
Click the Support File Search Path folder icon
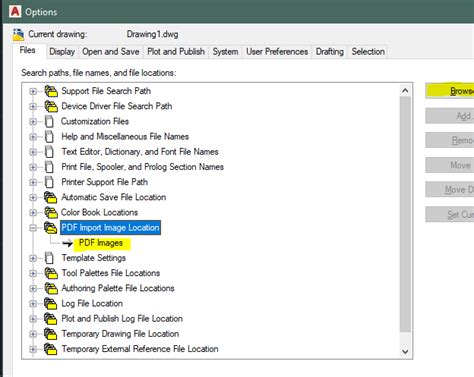[x=51, y=91]
